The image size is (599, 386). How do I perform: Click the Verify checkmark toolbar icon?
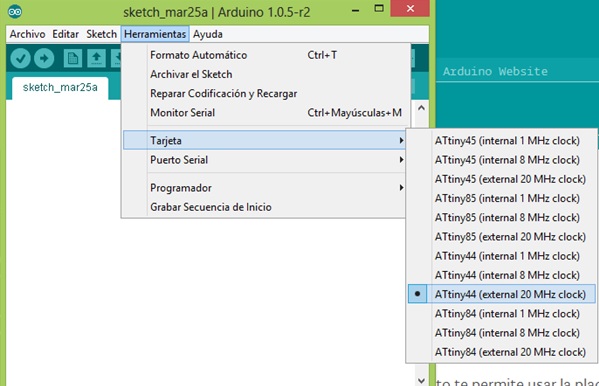[x=20, y=58]
